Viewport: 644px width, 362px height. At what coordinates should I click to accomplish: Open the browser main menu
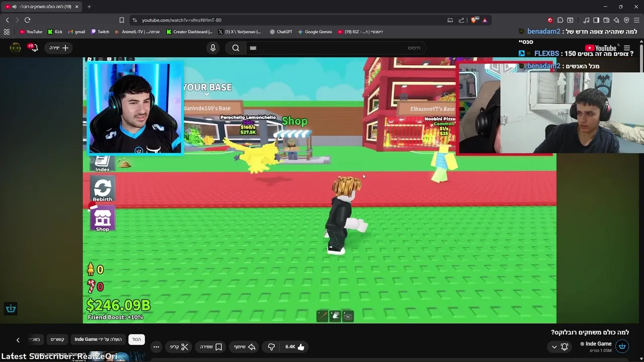click(636, 20)
